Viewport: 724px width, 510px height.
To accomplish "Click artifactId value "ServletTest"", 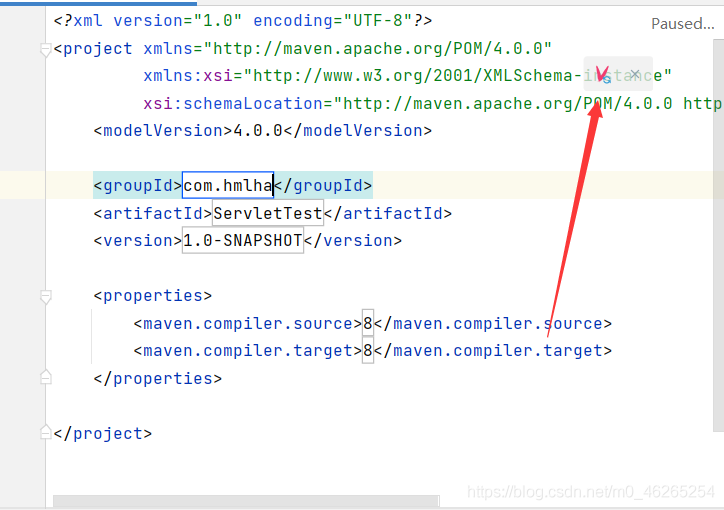I will [x=268, y=213].
